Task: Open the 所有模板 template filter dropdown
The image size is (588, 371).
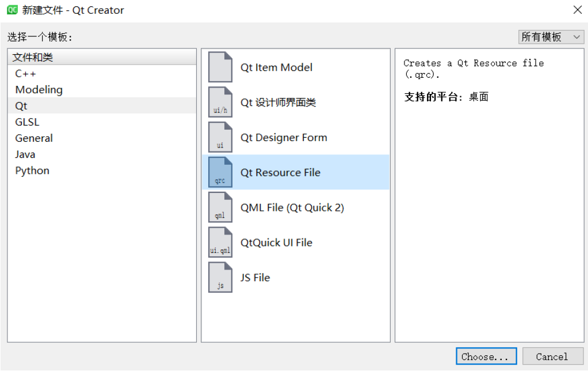Action: [x=551, y=37]
